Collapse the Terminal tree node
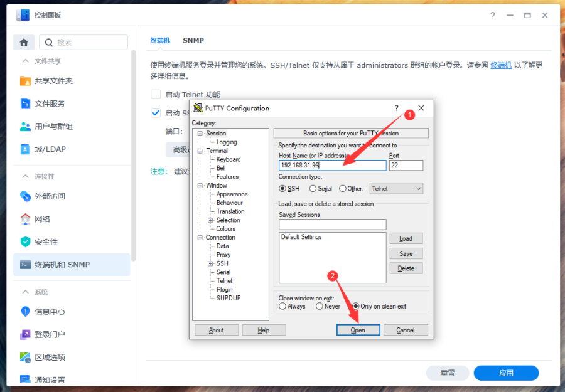 (x=200, y=151)
